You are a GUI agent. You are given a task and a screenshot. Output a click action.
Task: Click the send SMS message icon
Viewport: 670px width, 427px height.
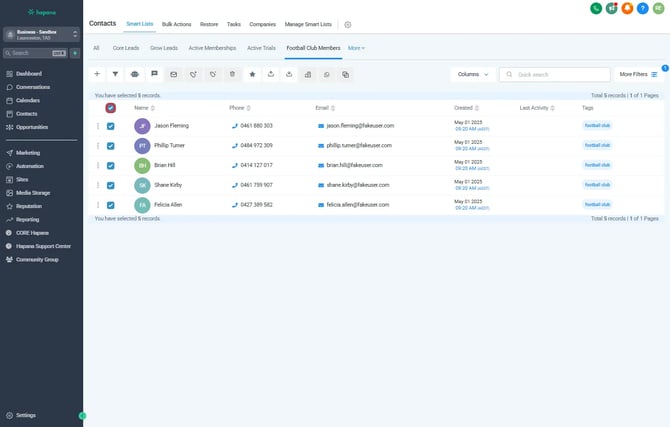point(154,74)
